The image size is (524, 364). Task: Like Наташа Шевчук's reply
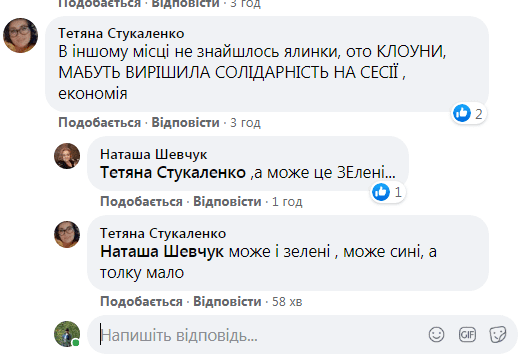click(x=141, y=202)
